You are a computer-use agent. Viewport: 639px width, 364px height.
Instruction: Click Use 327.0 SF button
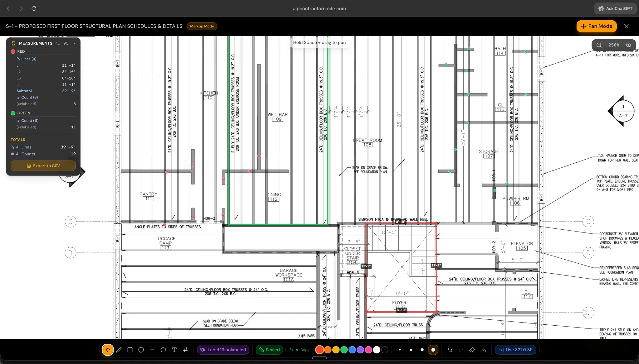pyautogui.click(x=515, y=350)
